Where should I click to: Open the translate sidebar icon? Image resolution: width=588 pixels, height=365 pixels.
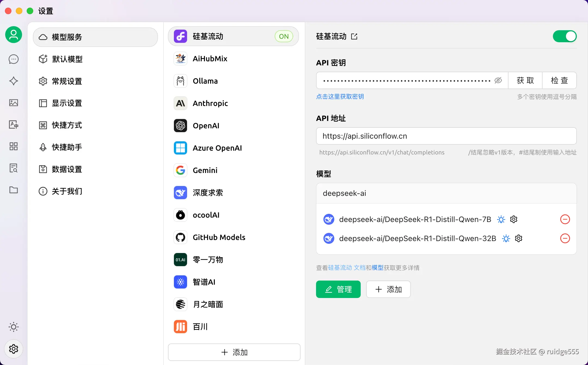[14, 124]
